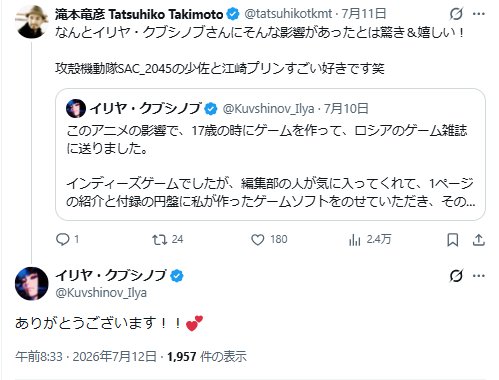Open the quoted tweet from @Kuvshinov_Ilya
The width and height of the screenshot is (499, 380).
tap(270, 154)
